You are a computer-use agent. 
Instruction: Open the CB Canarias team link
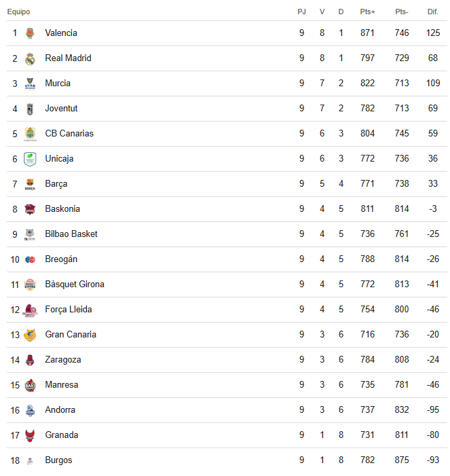coord(69,134)
